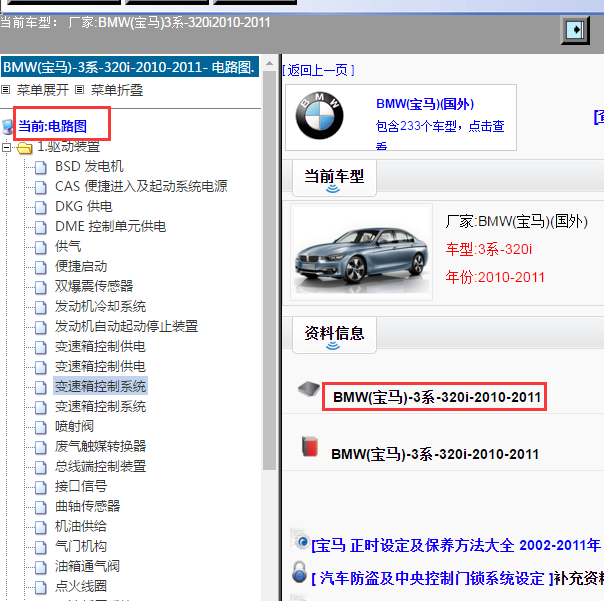Click page icon of 气门机构
Image resolution: width=604 pixels, height=601 pixels.
pyautogui.click(x=40, y=547)
